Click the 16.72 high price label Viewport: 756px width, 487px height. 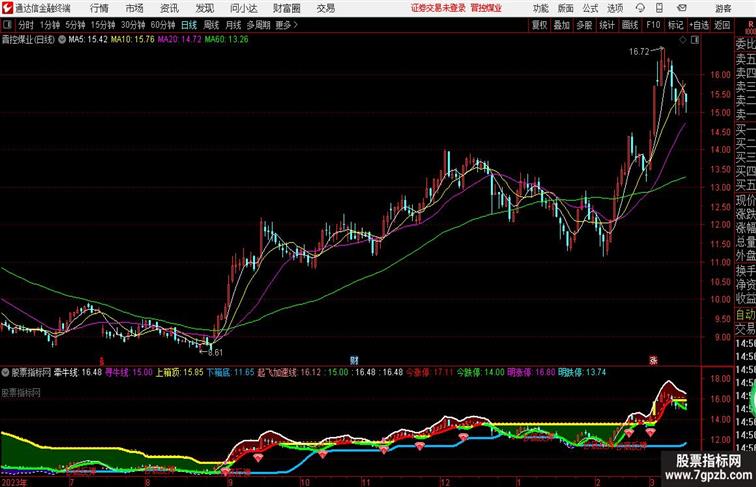point(639,52)
